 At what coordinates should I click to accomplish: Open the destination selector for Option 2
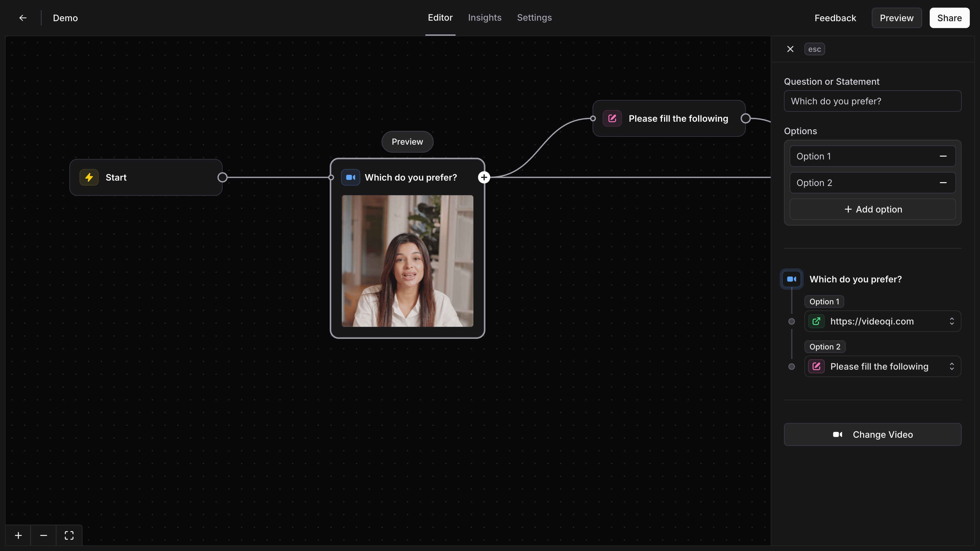(952, 366)
